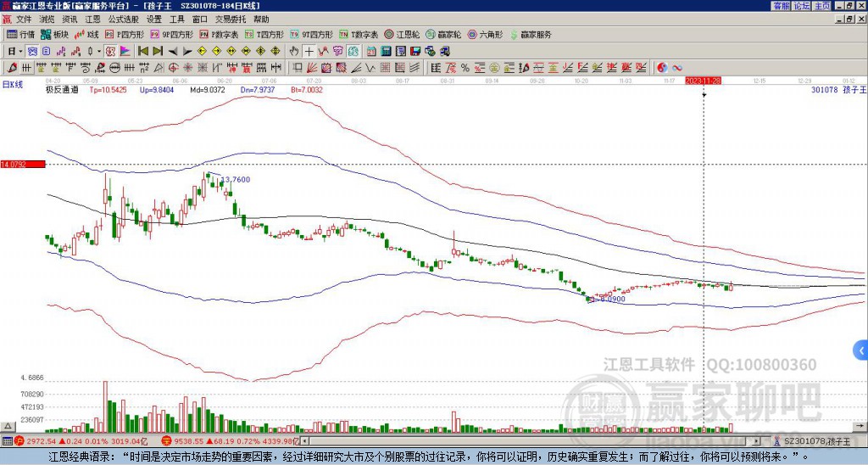868x465 pixels.
Task: Click the 301078 孩子王 stock label
Action: [838, 89]
